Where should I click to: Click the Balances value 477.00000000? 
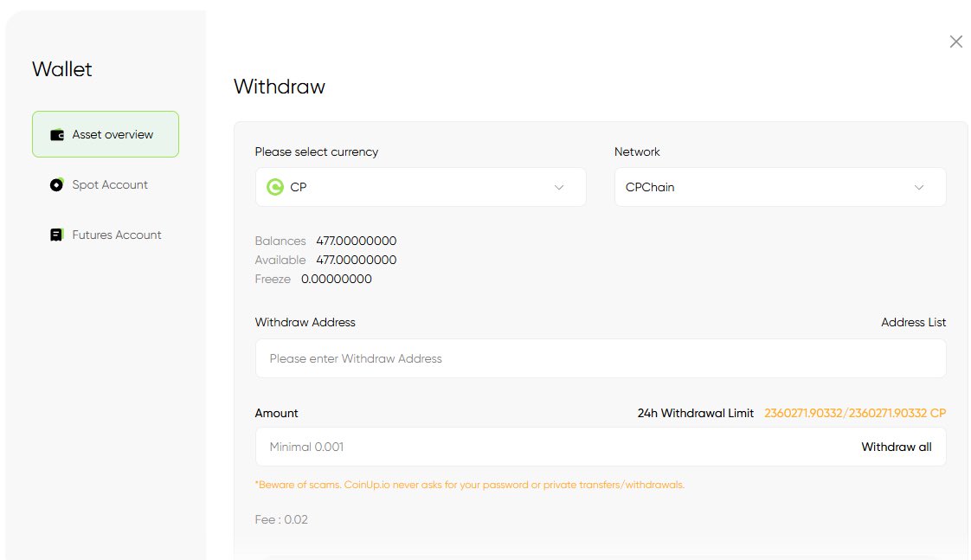pyautogui.click(x=356, y=241)
